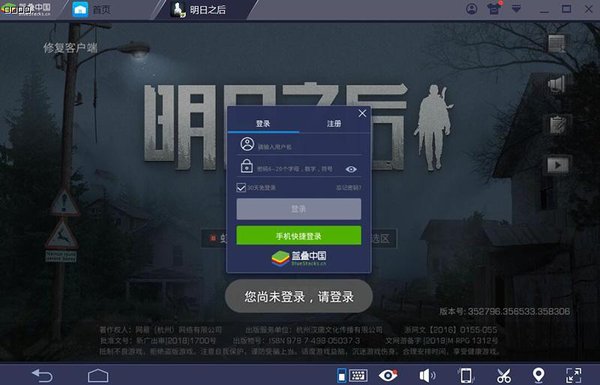Open the 首页 home tab
The width and height of the screenshot is (600, 385).
coord(92,10)
